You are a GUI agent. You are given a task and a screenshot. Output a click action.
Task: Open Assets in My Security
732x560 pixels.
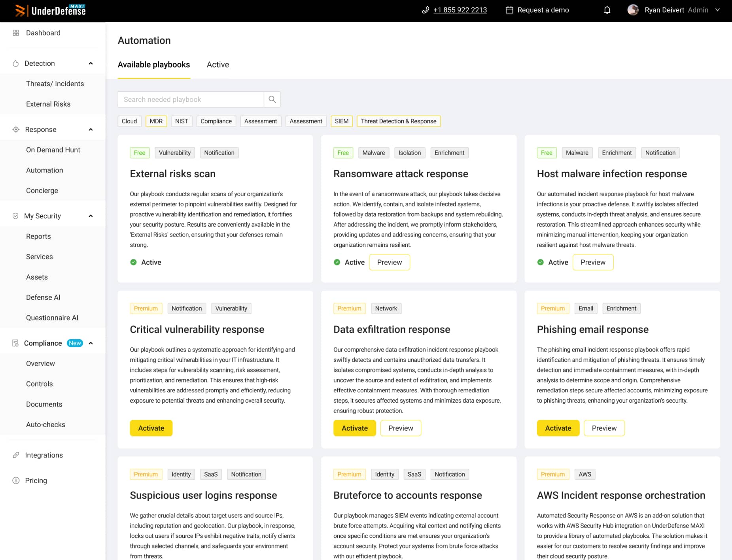coord(37,277)
